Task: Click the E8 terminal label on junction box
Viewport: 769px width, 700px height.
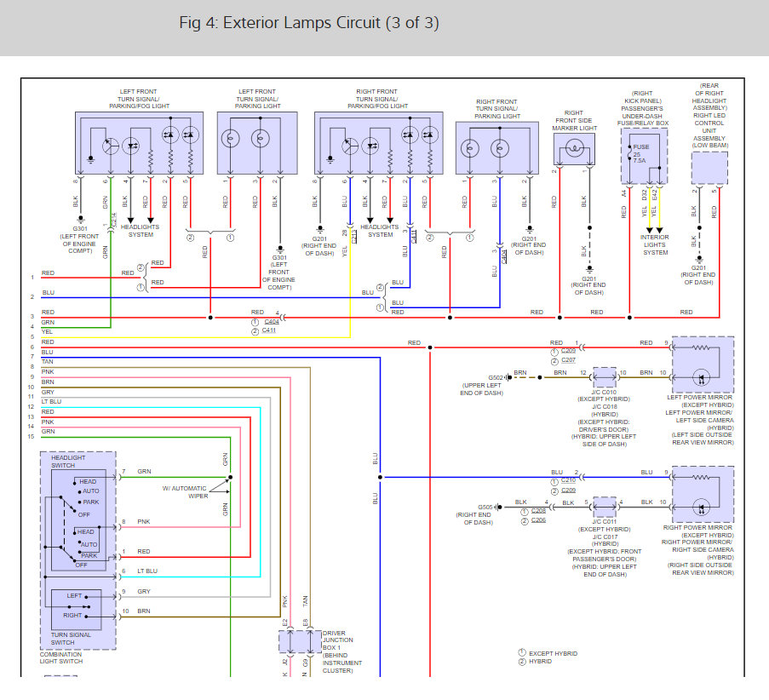Action: coord(305,623)
